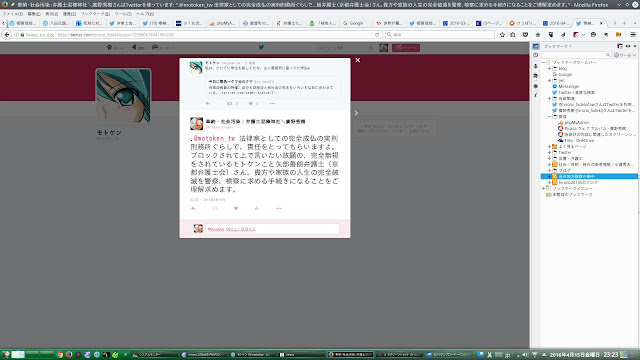Switch to the Google tab
640x360 pixels.
click(356, 23)
